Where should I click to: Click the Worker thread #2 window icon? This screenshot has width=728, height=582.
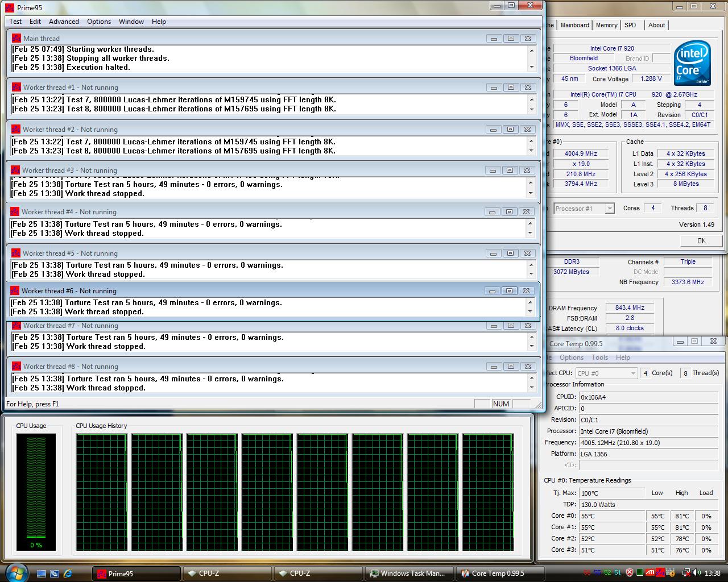pyautogui.click(x=16, y=129)
